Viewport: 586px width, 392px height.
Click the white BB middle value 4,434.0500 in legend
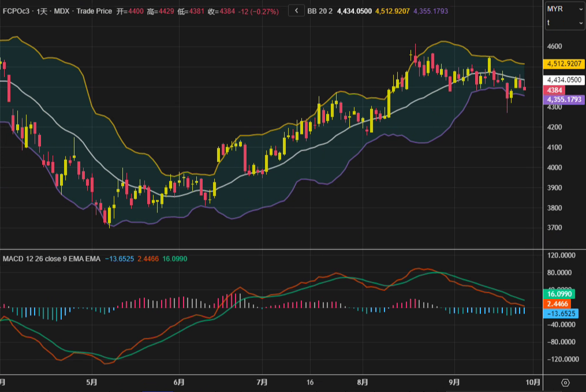tap(354, 11)
